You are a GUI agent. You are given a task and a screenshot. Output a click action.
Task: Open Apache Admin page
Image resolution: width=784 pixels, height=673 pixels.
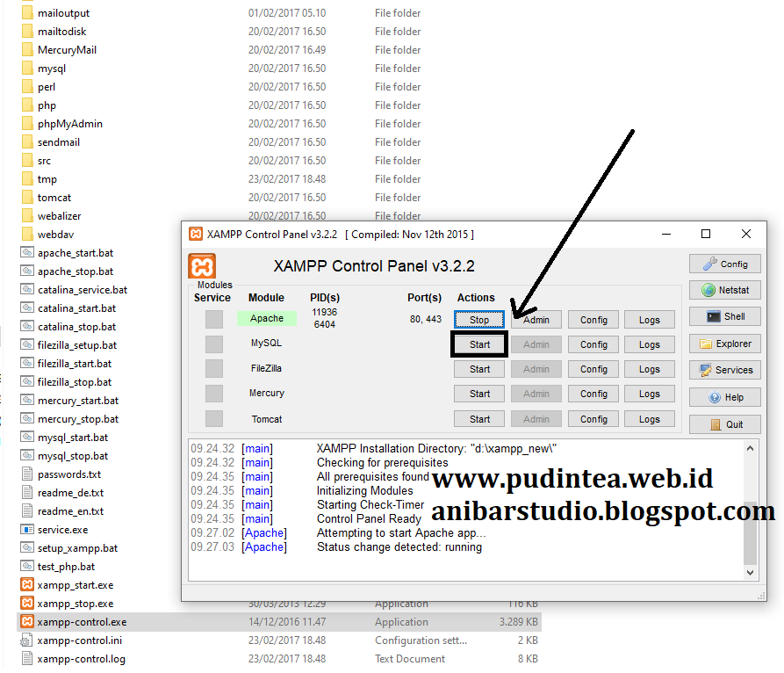pyautogui.click(x=536, y=320)
